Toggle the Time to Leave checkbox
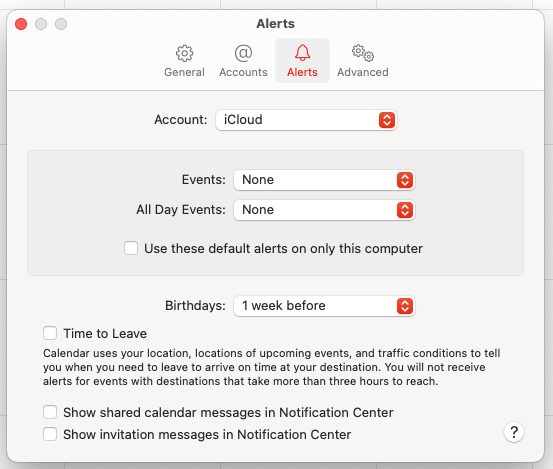The height and width of the screenshot is (469, 553). pos(50,333)
